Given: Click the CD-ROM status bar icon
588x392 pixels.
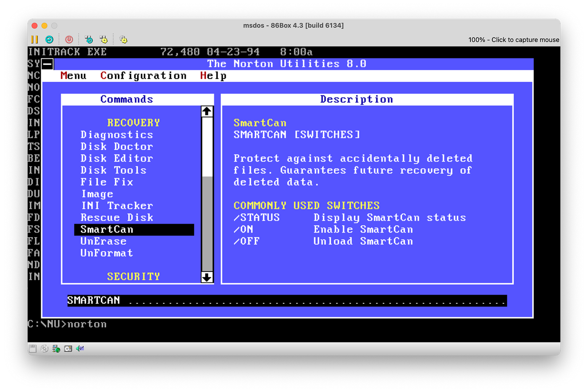Looking at the screenshot, I should coord(44,348).
